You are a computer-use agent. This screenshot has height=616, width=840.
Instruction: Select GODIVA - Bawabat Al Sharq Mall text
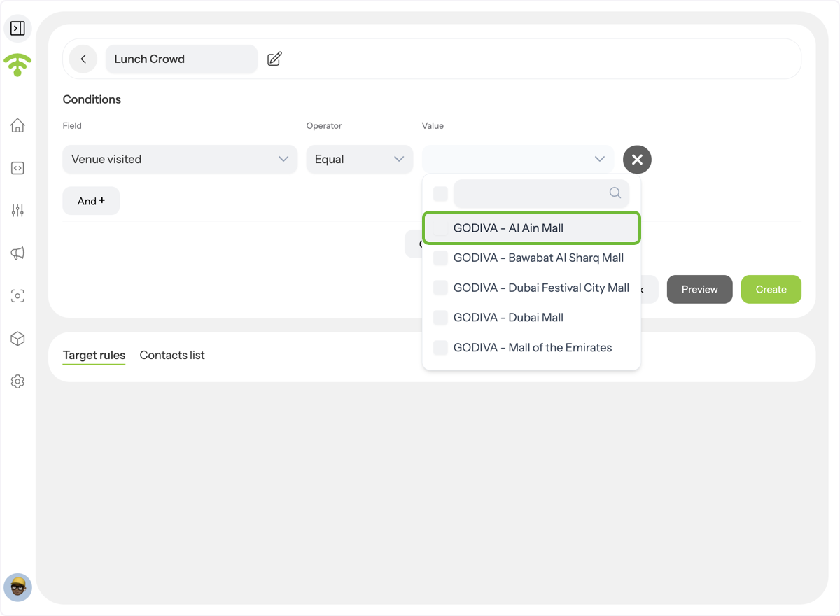point(538,258)
